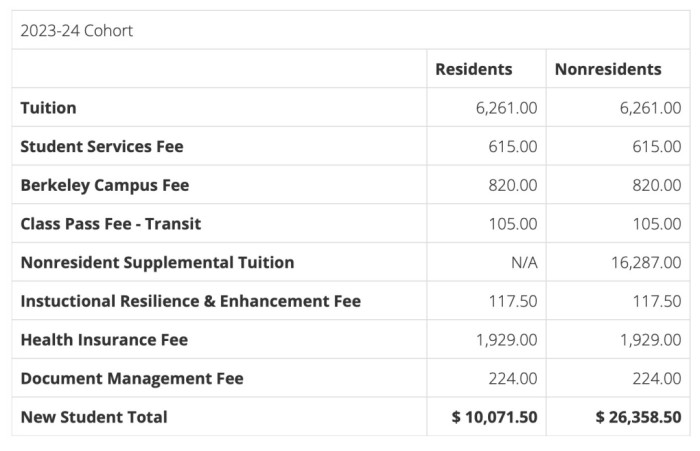Select the Nonresident Supplemental Tuition label
Screen dimensions: 700x451
click(157, 262)
